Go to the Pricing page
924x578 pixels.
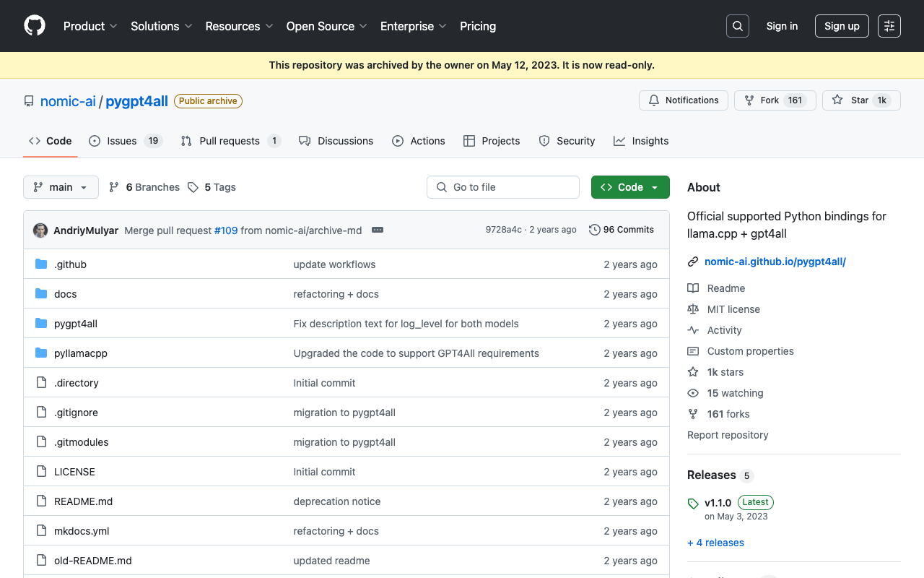[478, 26]
